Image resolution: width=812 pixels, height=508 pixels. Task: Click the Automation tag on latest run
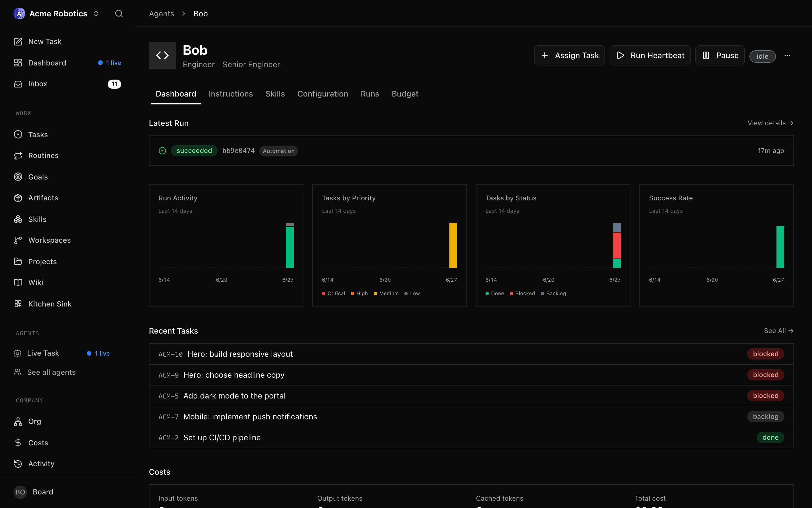(x=279, y=151)
